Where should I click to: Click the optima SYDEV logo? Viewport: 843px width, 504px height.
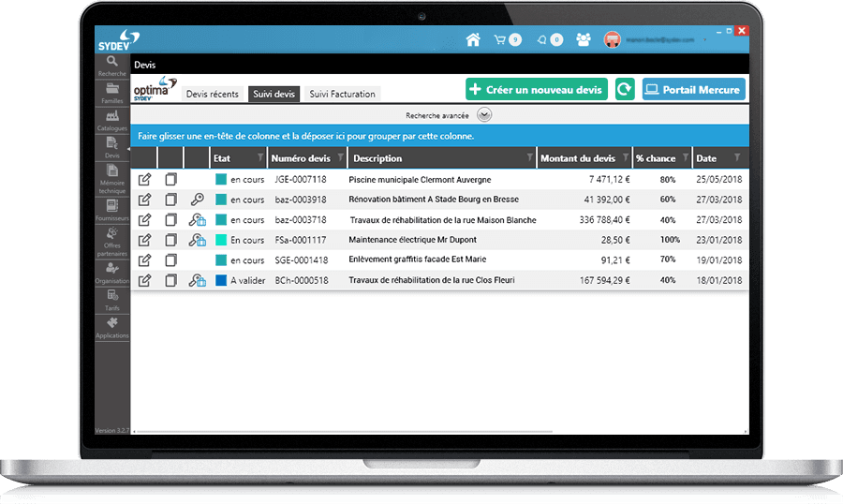tap(155, 89)
